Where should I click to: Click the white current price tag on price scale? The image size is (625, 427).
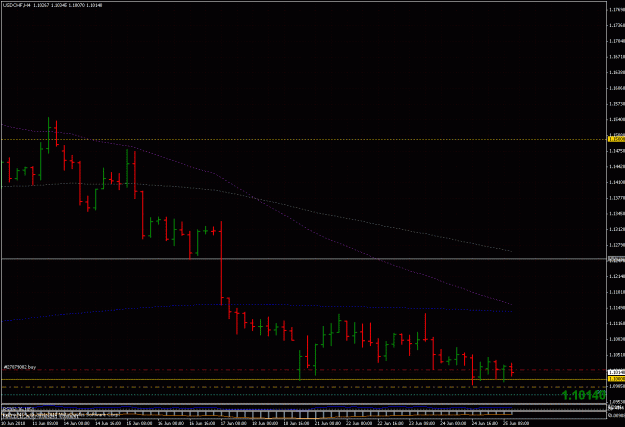pos(616,372)
